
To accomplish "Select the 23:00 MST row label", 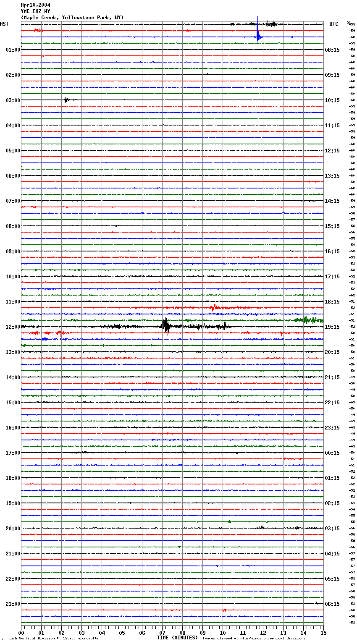I will tap(13, 604).
